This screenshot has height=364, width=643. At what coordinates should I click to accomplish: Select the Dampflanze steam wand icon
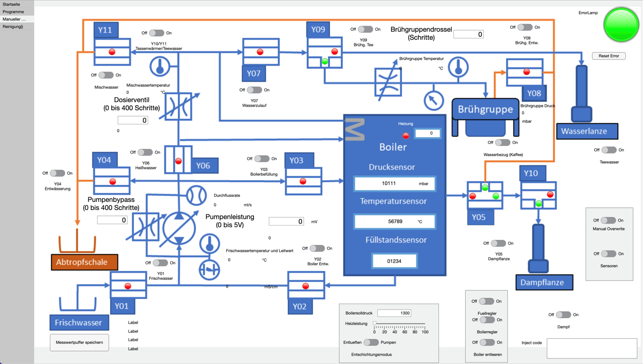[x=538, y=248]
